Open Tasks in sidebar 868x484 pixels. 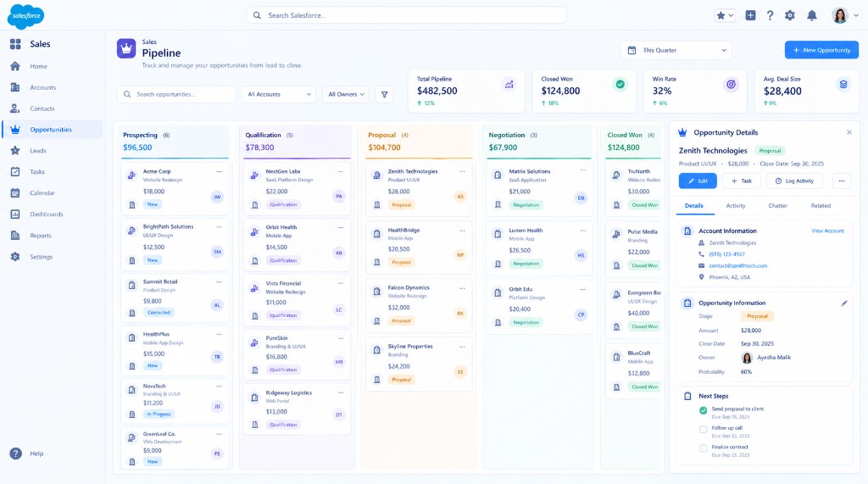click(37, 172)
